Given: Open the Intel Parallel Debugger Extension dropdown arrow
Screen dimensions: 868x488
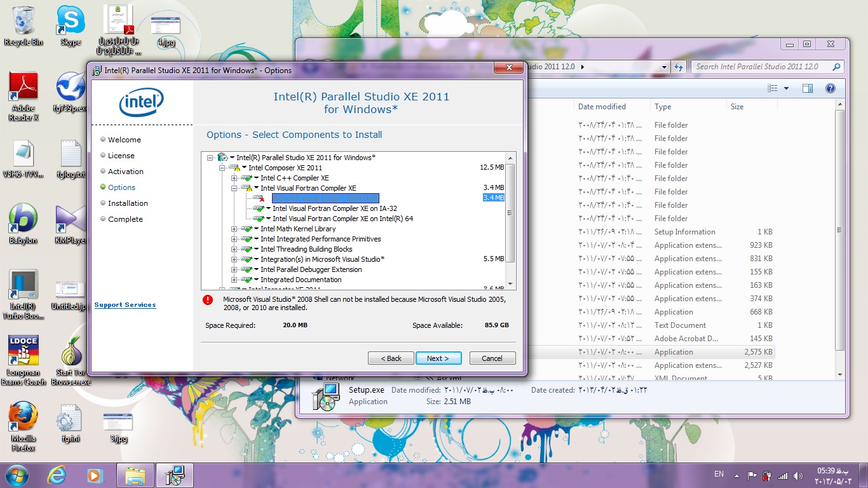Looking at the screenshot, I should coord(256,269).
